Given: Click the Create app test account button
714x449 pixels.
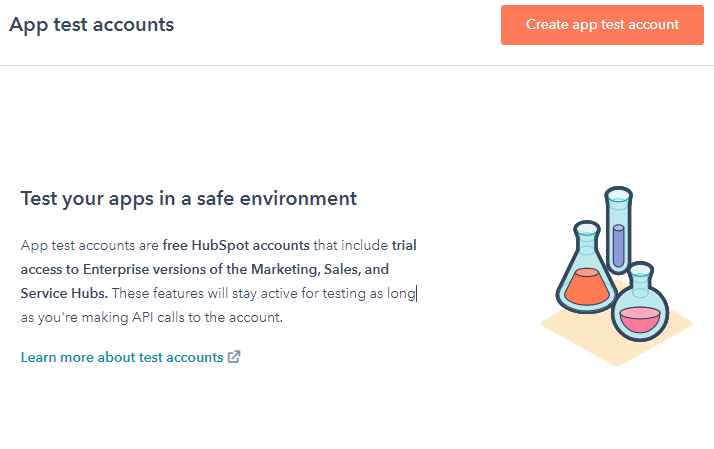Looking at the screenshot, I should coord(602,25).
